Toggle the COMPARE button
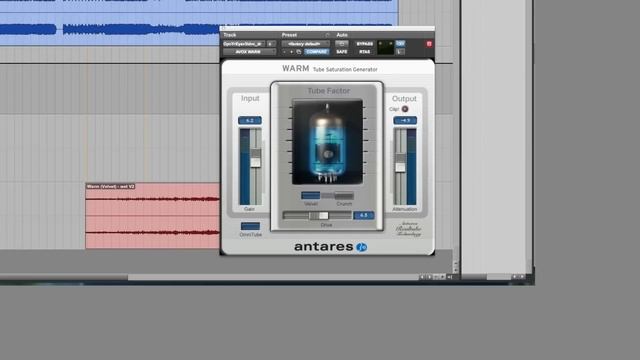The height and width of the screenshot is (360, 640). [x=317, y=52]
